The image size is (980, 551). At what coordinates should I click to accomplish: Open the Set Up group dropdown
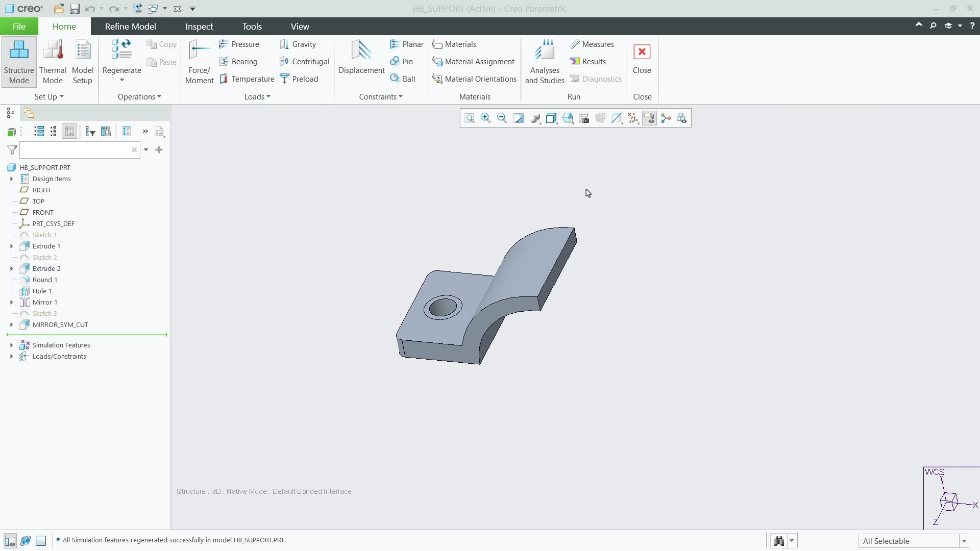tap(49, 97)
